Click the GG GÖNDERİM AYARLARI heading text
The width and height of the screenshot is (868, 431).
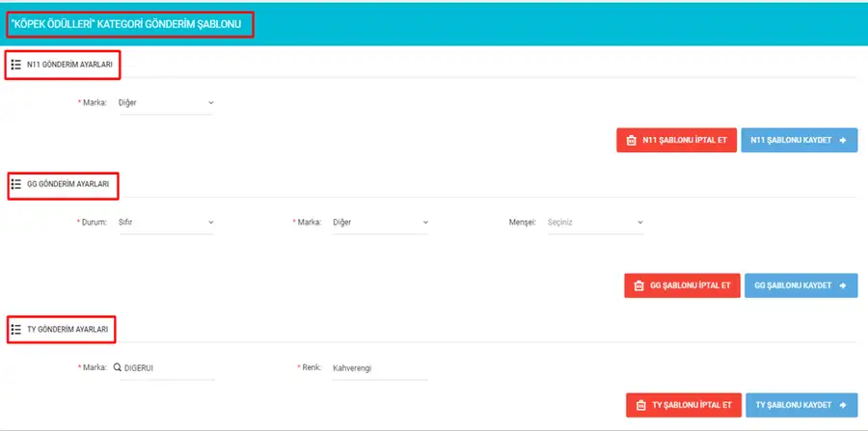pyautogui.click(x=68, y=184)
